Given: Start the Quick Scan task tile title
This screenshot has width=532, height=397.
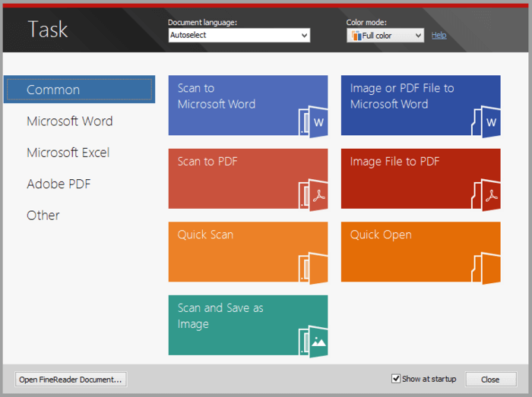Looking at the screenshot, I should pos(205,235).
